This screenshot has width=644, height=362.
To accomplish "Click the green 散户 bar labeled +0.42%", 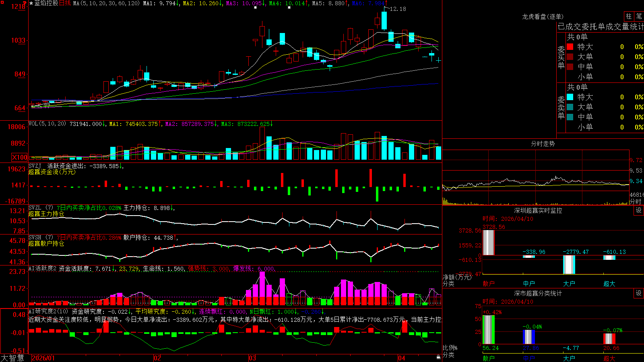I will pos(489,330).
